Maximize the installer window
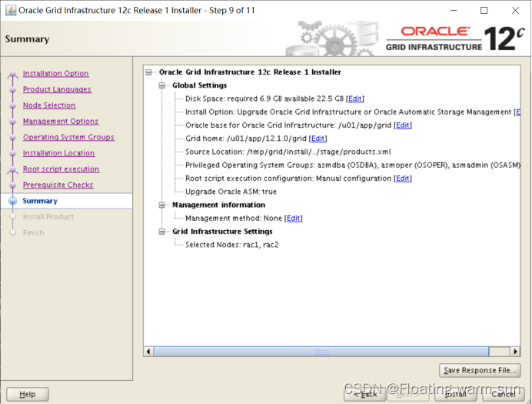Image resolution: width=532 pixels, height=404 pixels. point(484,11)
